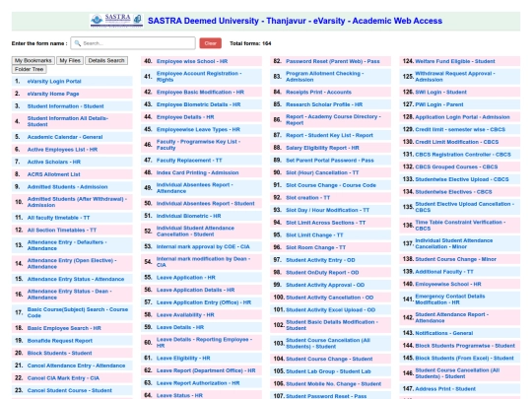
Task: Open My Bookmarks
Action: [33, 60]
